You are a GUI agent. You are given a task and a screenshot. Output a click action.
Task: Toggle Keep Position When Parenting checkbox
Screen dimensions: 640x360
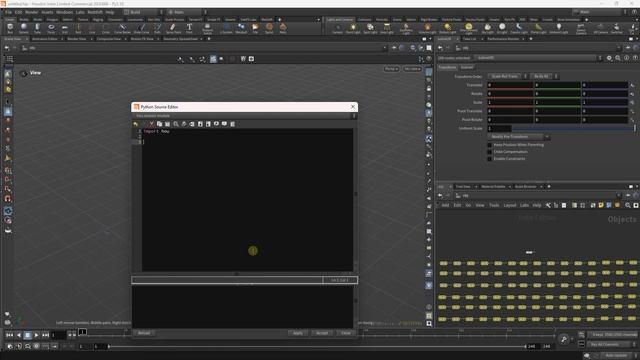coord(489,145)
